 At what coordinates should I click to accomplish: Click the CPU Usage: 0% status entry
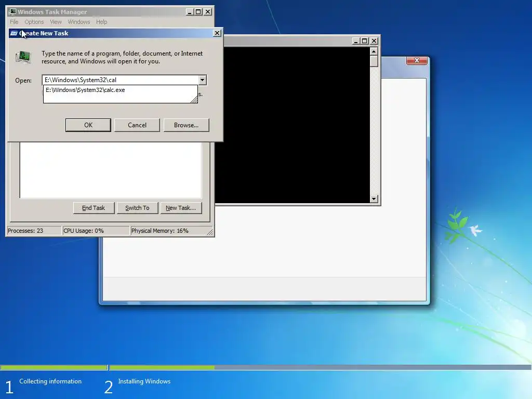[x=96, y=231]
